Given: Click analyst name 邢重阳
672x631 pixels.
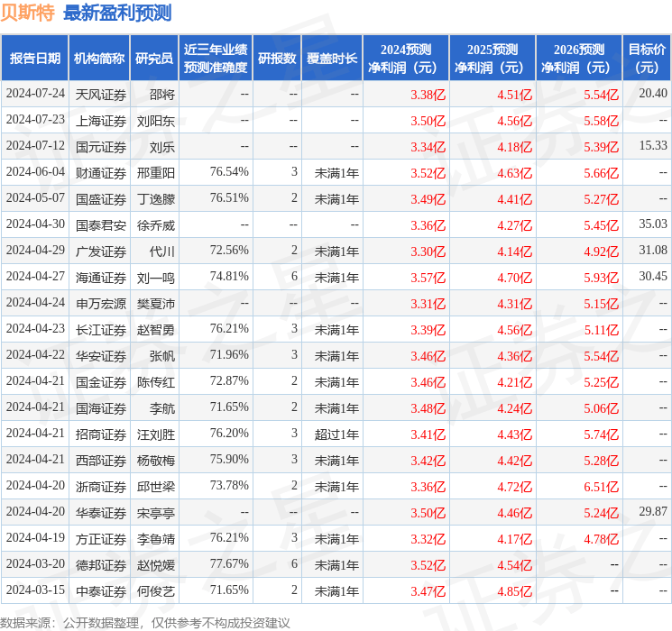Looking at the screenshot, I should click(155, 173).
